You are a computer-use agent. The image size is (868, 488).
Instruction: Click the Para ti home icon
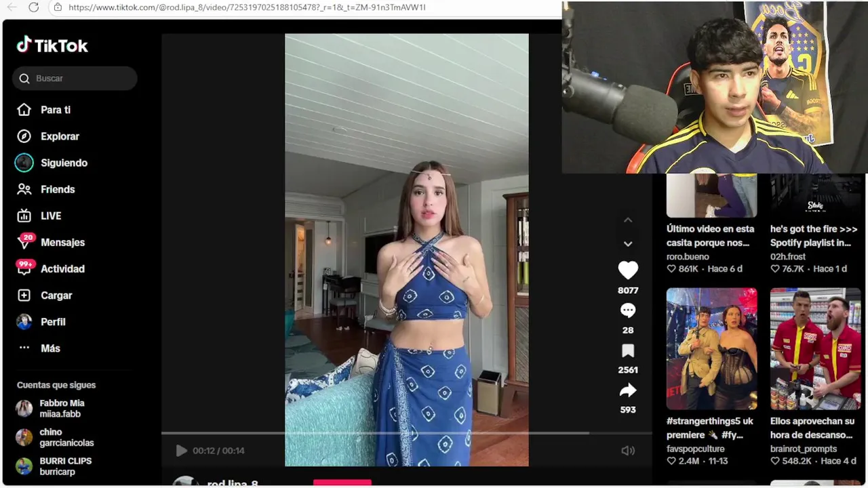(24, 110)
